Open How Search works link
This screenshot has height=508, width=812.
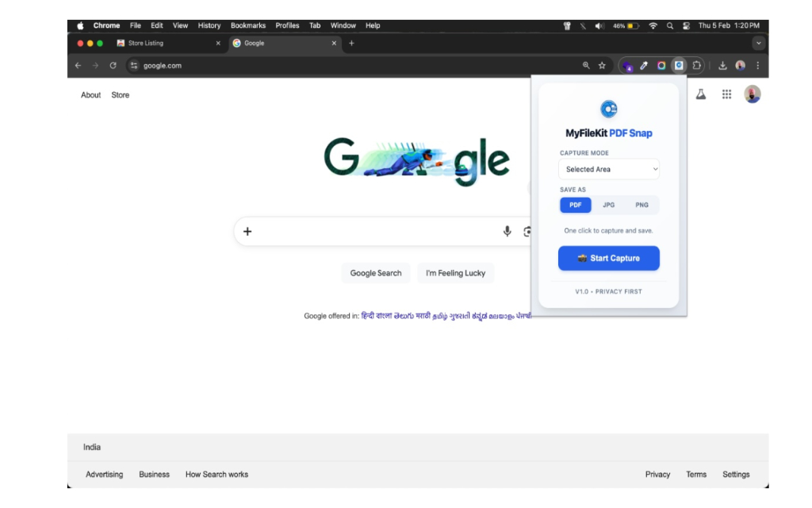coord(216,475)
